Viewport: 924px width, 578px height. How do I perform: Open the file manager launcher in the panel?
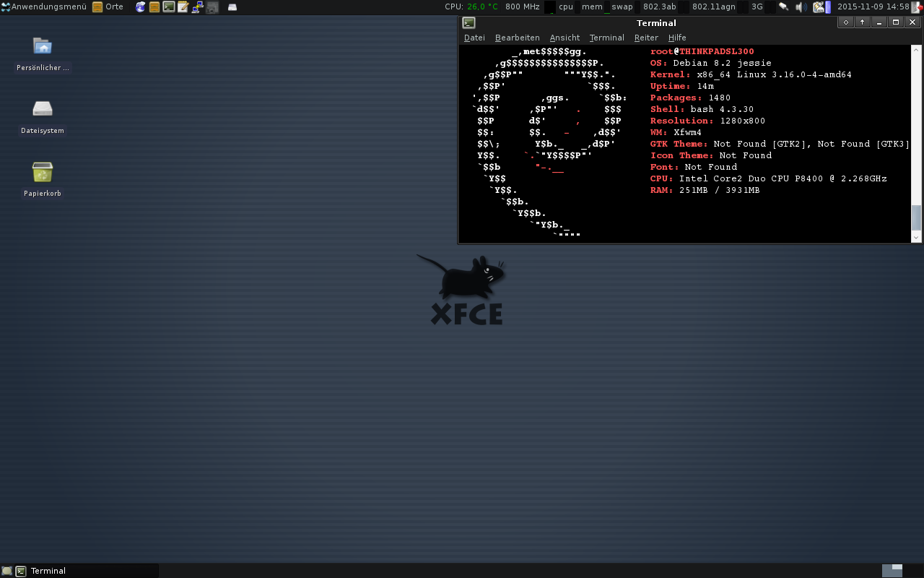[x=154, y=7]
